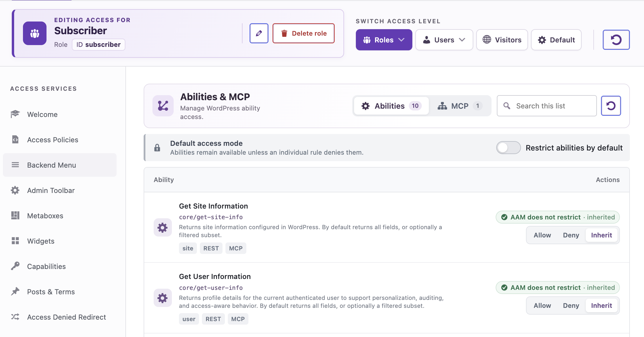Toggle Restrict abilities by default switch

pos(508,148)
